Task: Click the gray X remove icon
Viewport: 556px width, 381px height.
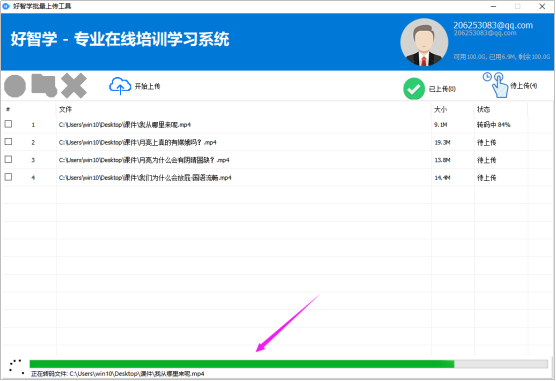Action: click(x=74, y=85)
